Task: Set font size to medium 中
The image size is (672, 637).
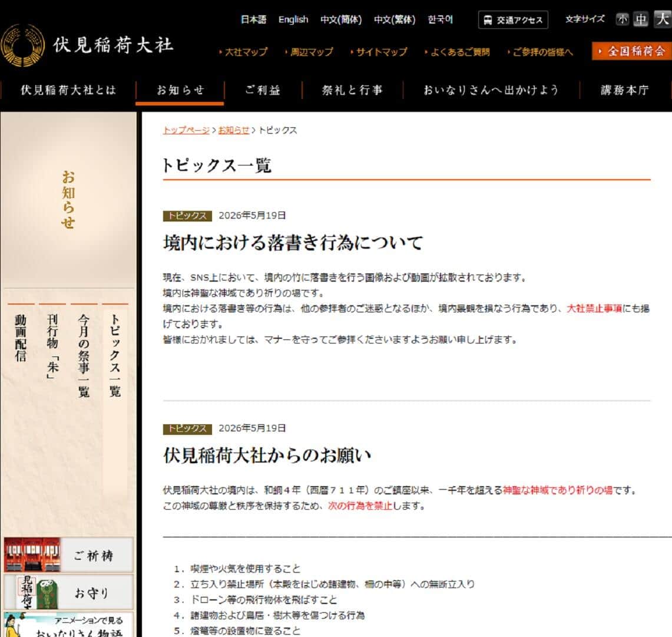Action: (x=641, y=19)
